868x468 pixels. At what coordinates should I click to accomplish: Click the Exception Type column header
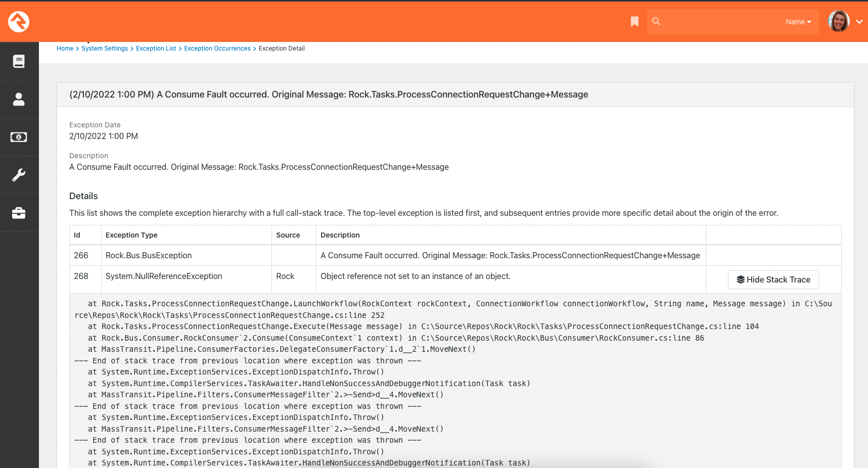point(131,235)
